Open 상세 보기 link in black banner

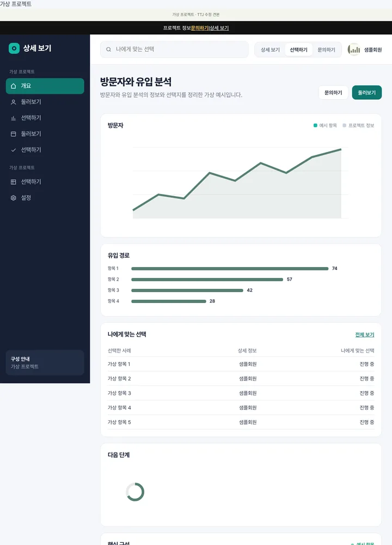[219, 28]
